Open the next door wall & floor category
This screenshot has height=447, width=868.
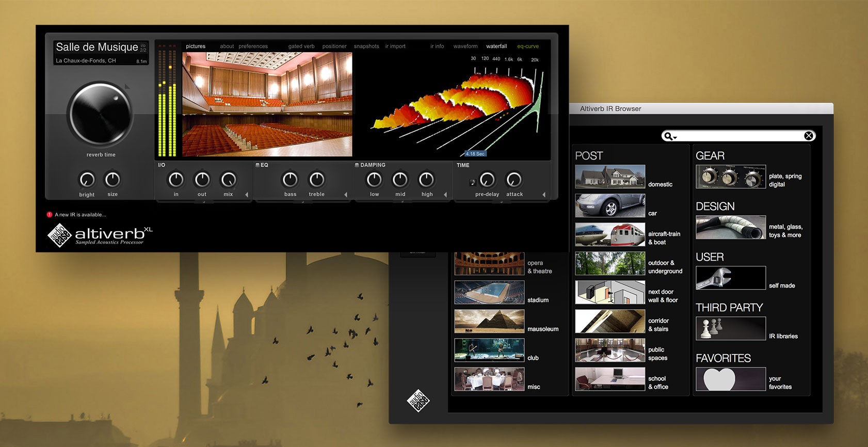coord(610,293)
